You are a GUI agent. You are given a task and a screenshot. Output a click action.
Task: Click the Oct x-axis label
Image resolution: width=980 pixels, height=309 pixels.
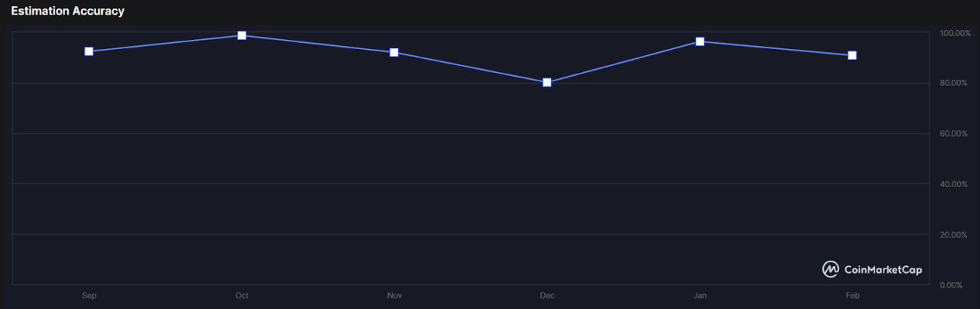(x=242, y=295)
